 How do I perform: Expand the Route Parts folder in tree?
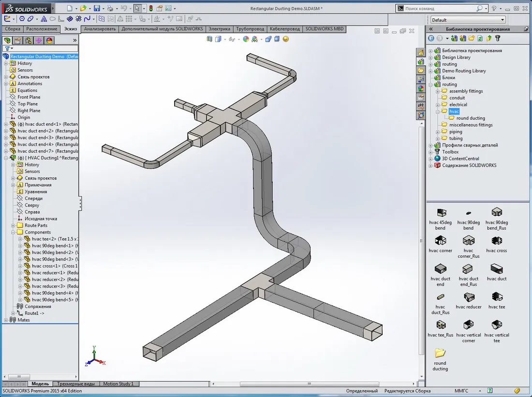(x=13, y=226)
